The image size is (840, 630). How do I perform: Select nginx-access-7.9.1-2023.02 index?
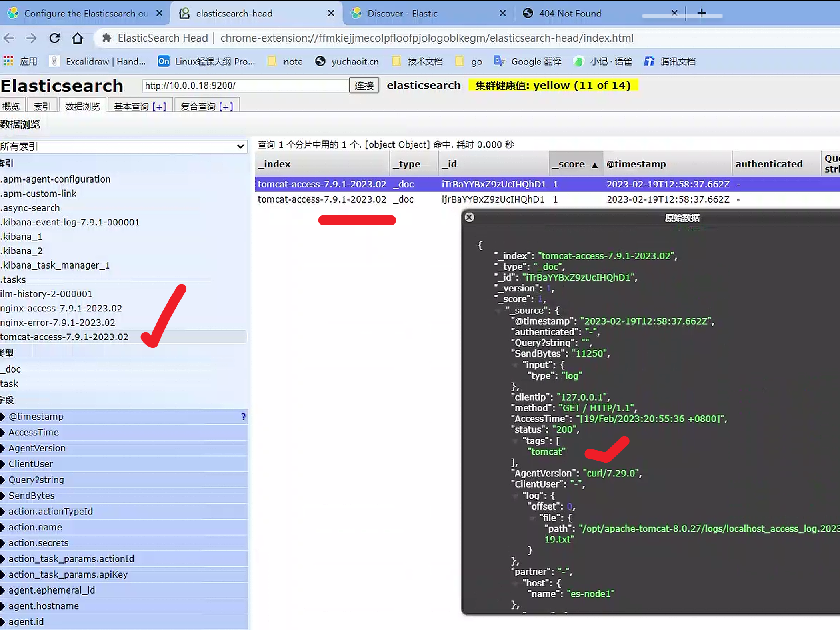(61, 308)
